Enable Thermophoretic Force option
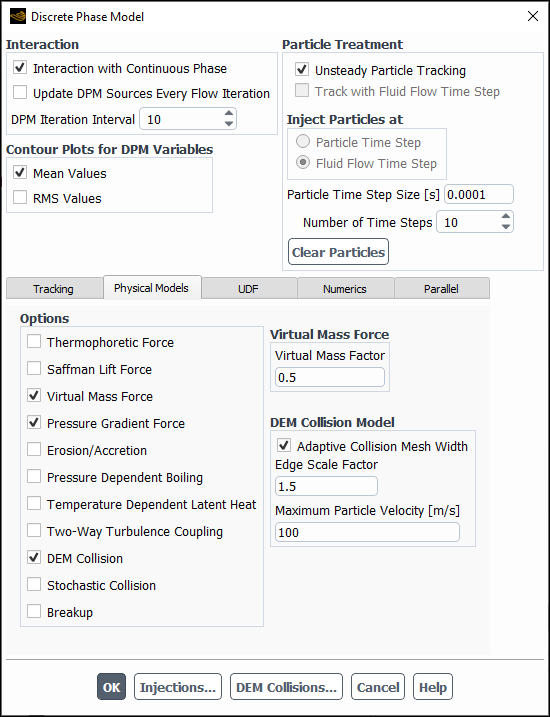 click(34, 342)
